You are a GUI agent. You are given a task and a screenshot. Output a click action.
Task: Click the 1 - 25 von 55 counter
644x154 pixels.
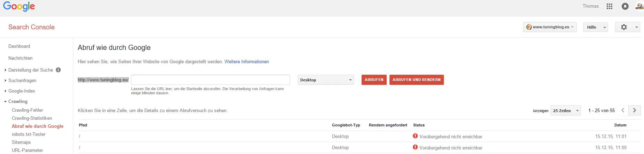click(601, 110)
